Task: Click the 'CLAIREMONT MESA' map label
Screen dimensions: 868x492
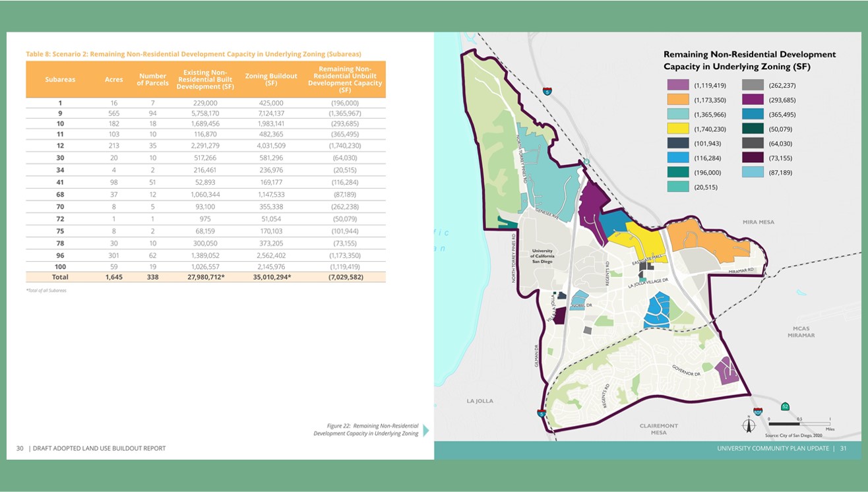Action: (658, 429)
